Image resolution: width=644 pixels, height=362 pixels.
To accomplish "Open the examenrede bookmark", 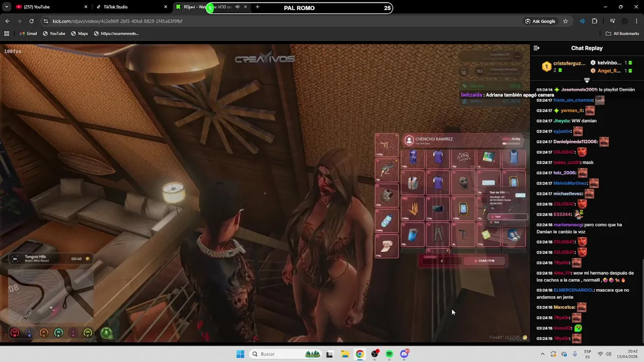I will pyautogui.click(x=116, y=34).
